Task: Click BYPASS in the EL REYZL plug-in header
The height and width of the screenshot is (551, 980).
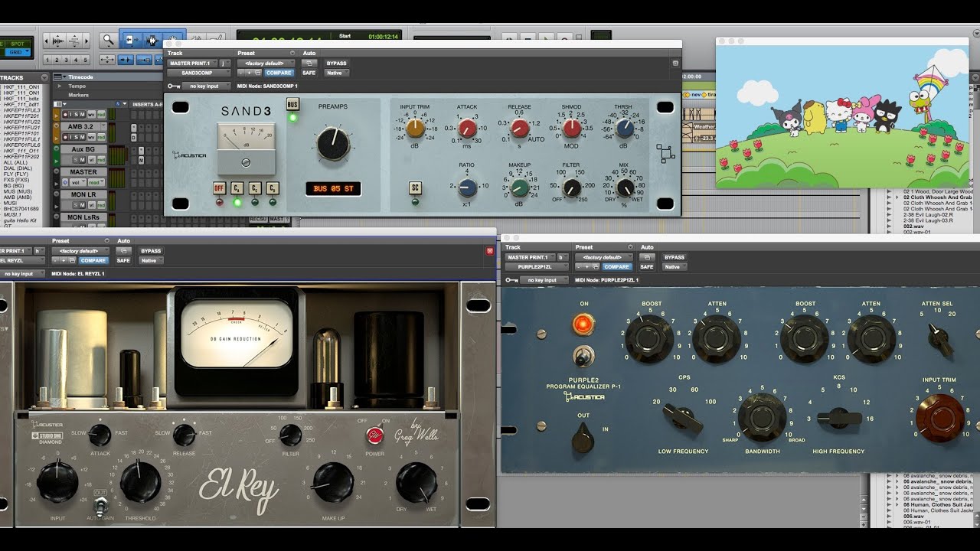Action: 151,251
